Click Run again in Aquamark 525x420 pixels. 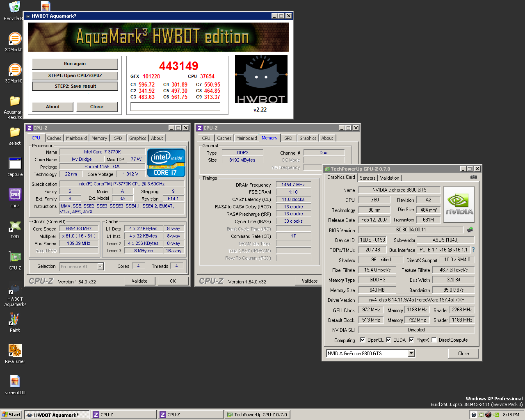pos(75,64)
